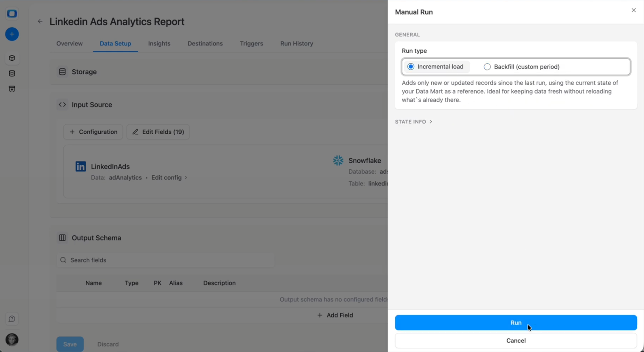
Task: Select the Backfill (custom period) run type
Action: 487,67
